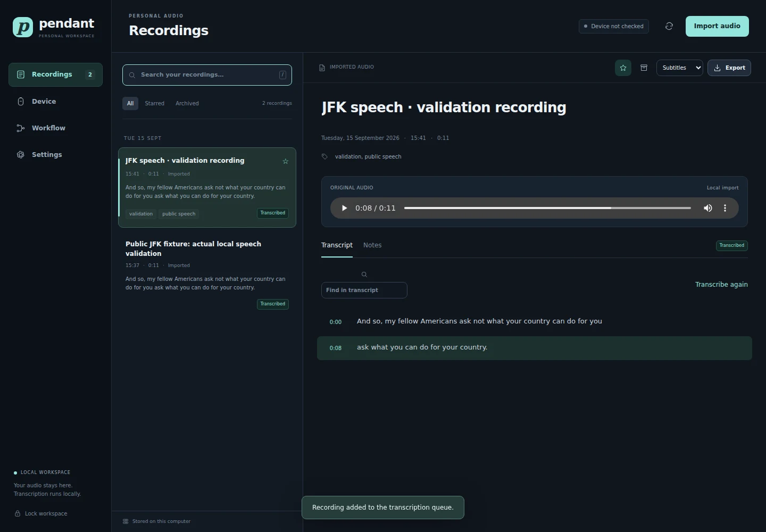Open the audio player more options menu
The width and height of the screenshot is (766, 532).
pos(725,208)
